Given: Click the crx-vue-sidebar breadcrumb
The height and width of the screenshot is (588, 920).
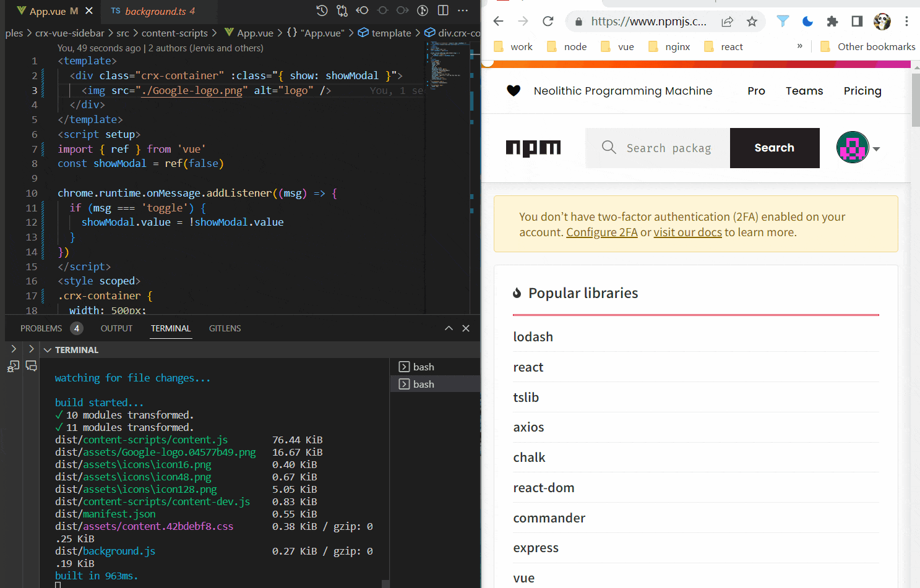Looking at the screenshot, I should [x=70, y=33].
